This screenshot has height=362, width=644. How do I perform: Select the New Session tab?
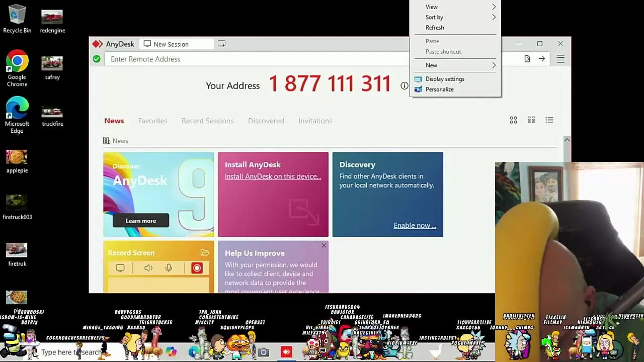click(x=176, y=44)
